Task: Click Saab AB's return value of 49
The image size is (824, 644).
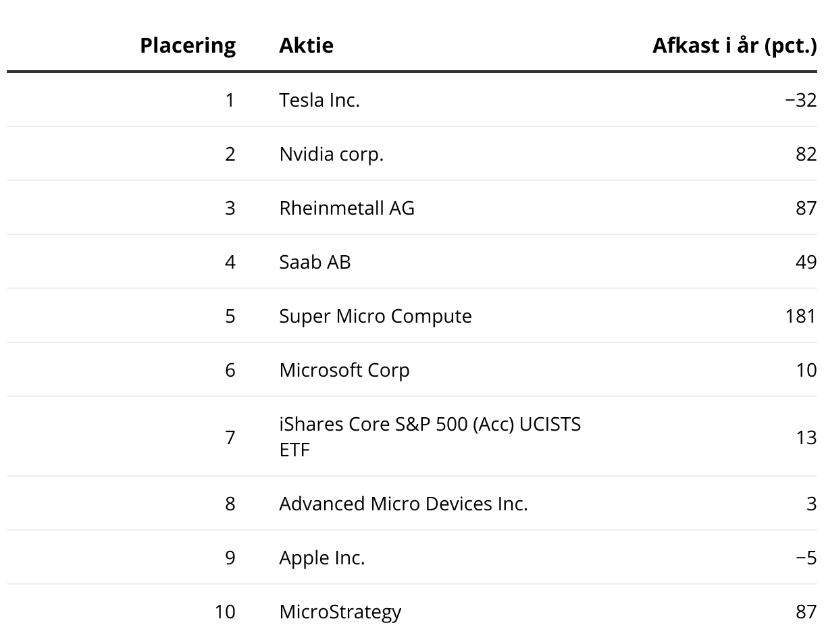Action: click(x=806, y=262)
